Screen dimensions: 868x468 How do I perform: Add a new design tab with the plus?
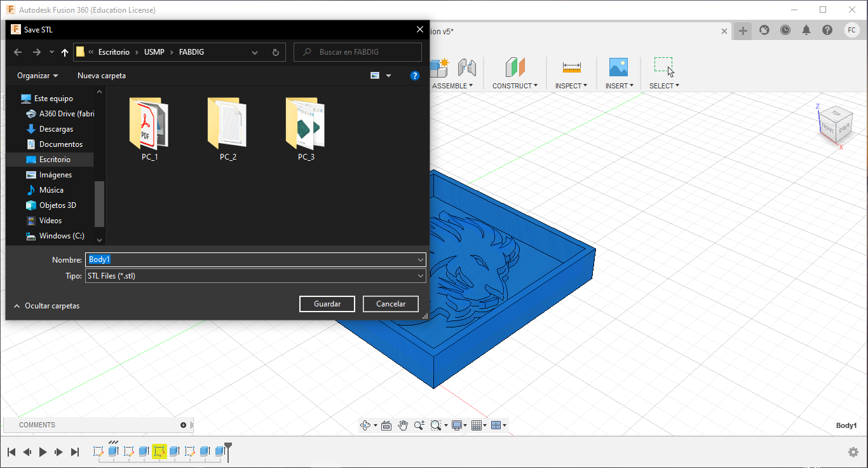click(743, 31)
